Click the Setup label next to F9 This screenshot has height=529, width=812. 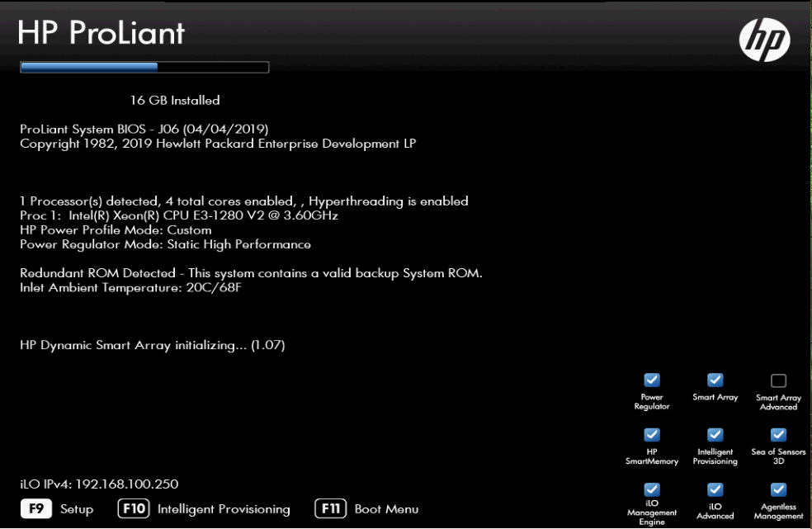(77, 509)
